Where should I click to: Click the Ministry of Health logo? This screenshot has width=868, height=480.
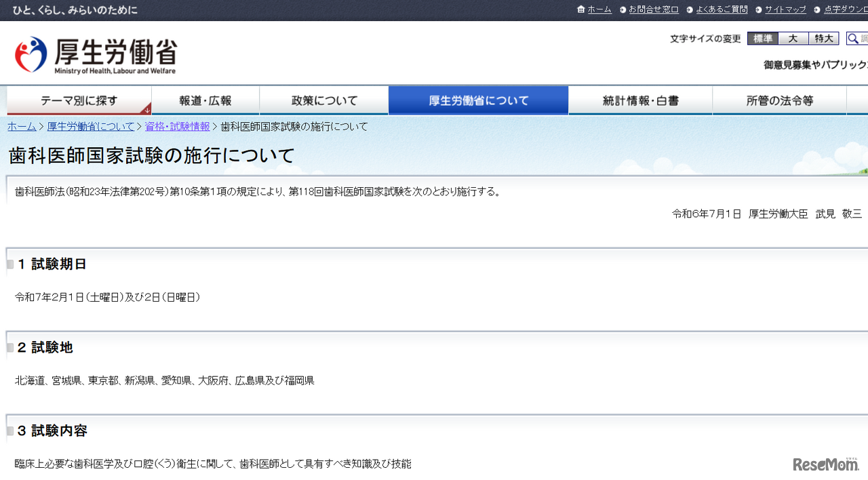pos(96,55)
